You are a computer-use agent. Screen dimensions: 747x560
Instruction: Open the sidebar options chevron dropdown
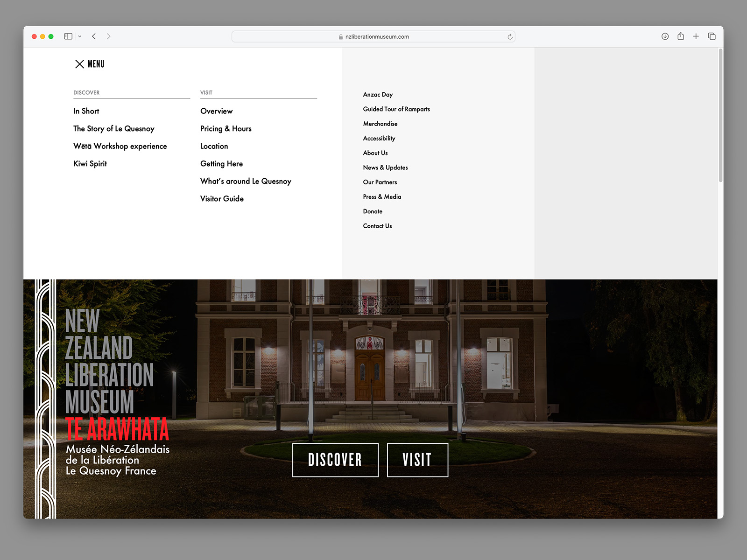point(80,36)
